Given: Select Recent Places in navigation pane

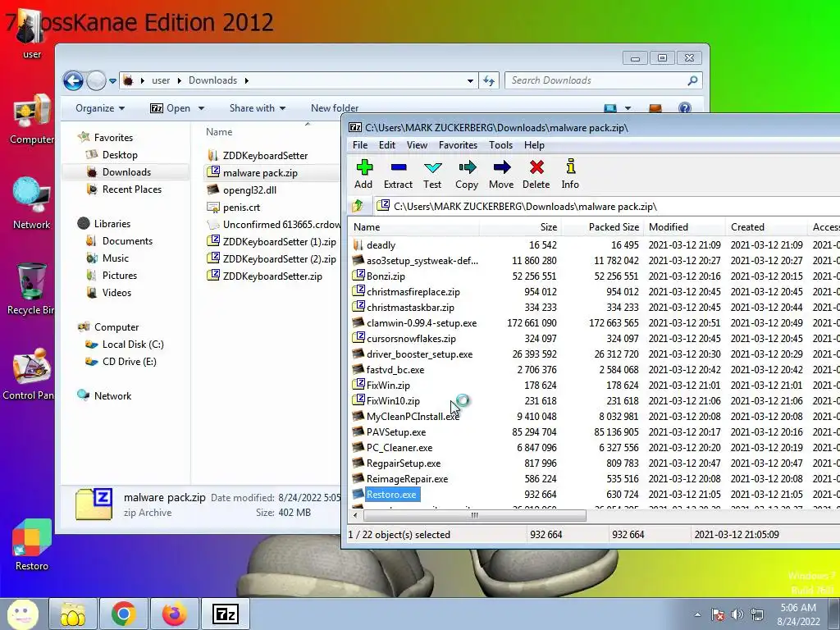Looking at the screenshot, I should coord(132,189).
